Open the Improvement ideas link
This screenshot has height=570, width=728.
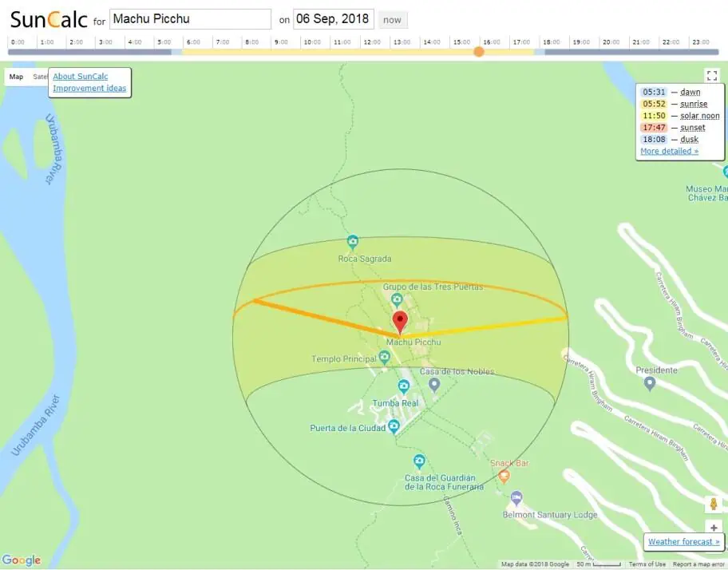[89, 89]
